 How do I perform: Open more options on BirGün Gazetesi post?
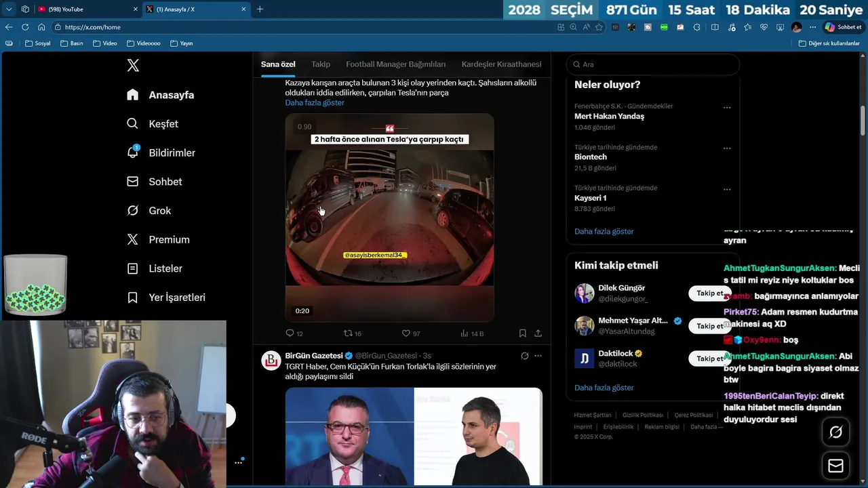click(538, 356)
